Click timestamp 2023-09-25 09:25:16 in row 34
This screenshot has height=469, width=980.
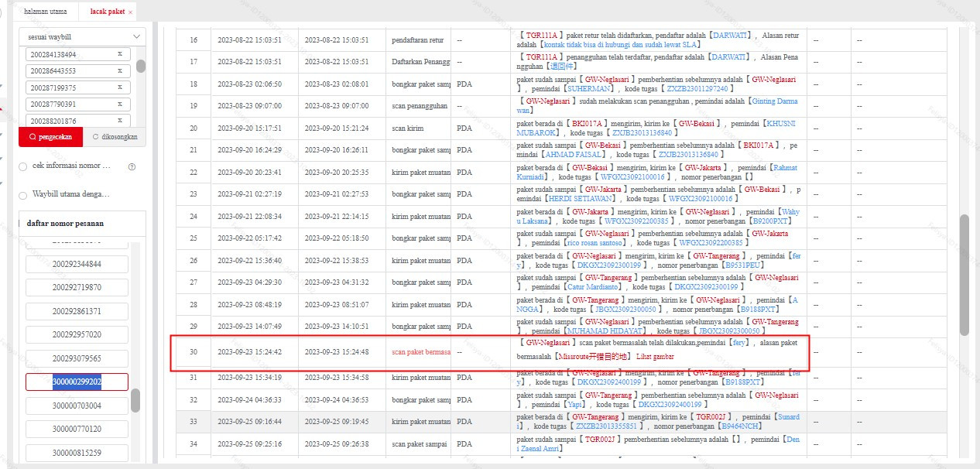pyautogui.click(x=249, y=444)
